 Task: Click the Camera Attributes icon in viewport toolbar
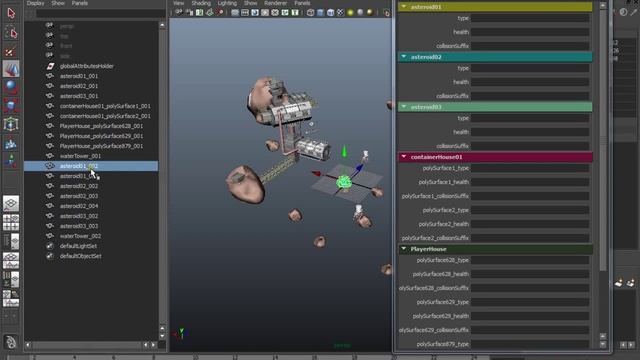189,13
